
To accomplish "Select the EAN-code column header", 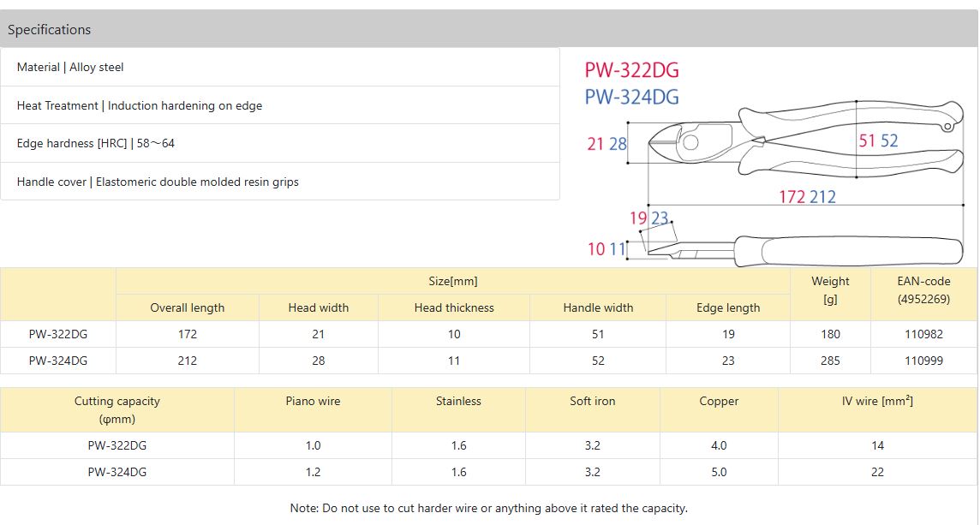I will (x=924, y=289).
